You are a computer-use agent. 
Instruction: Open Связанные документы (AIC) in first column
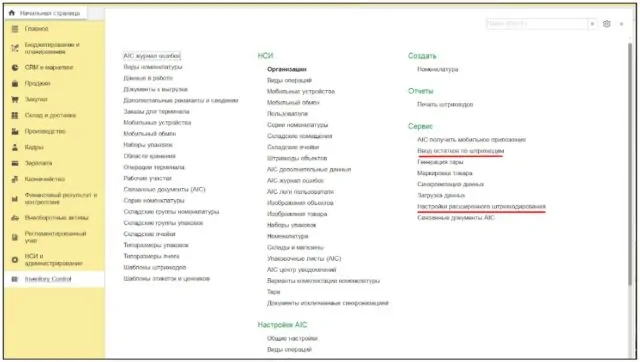tap(164, 189)
